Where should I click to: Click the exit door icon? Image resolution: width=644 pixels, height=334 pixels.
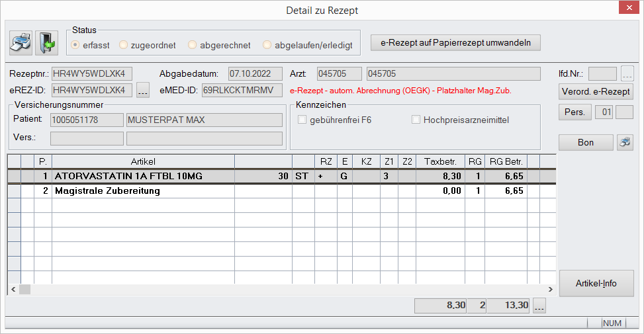(47, 43)
